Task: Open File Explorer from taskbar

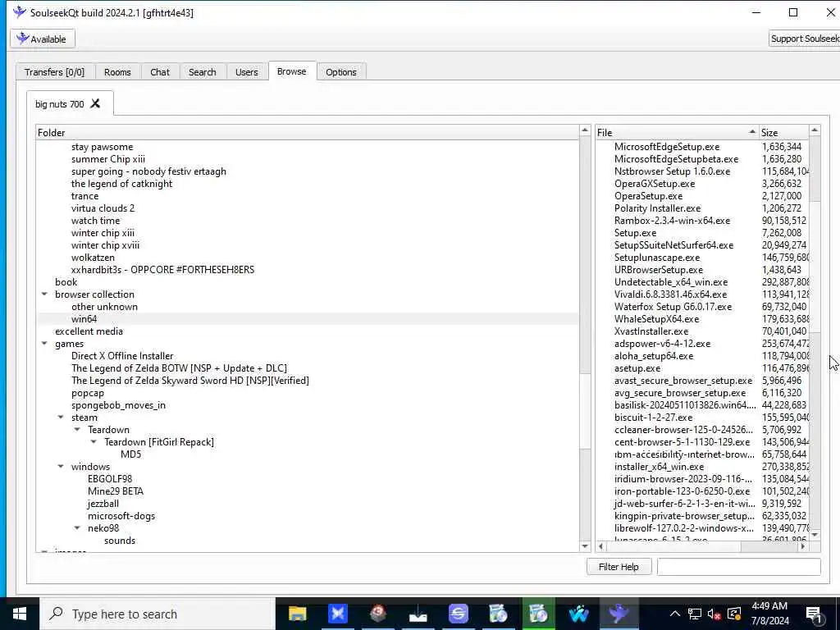Action: click(297, 614)
